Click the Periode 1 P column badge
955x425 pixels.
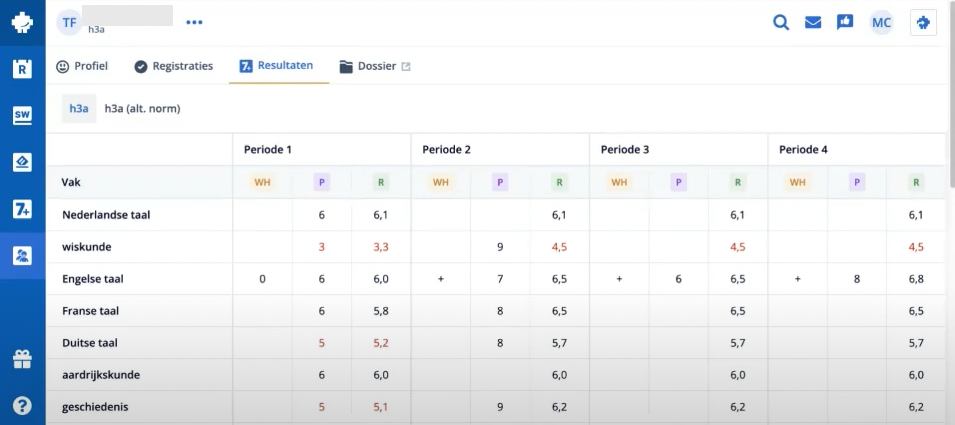pos(322,181)
